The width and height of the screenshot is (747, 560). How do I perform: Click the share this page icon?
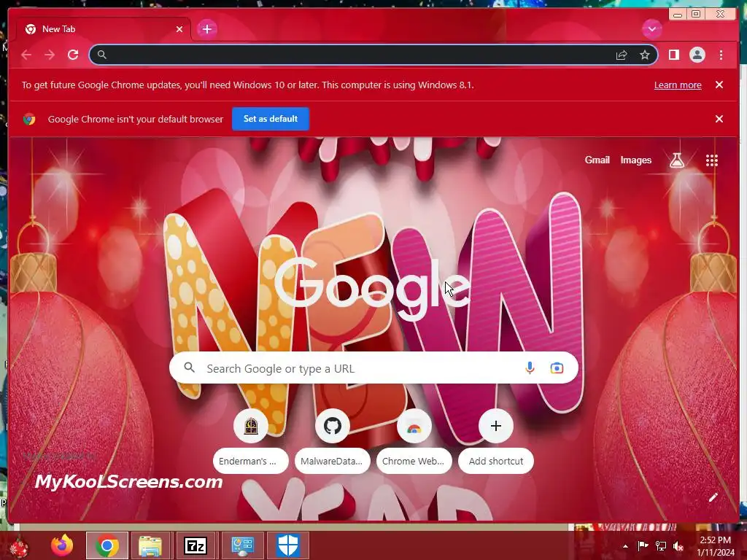click(622, 55)
